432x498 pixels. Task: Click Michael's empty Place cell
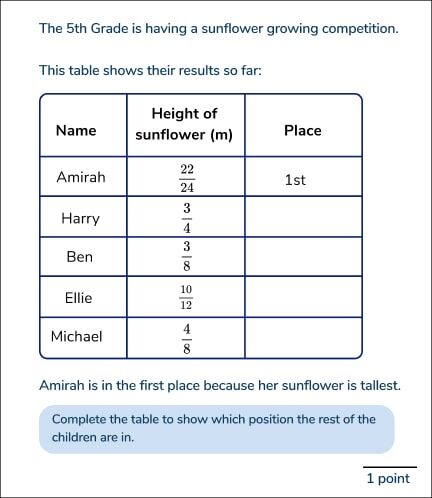click(303, 338)
